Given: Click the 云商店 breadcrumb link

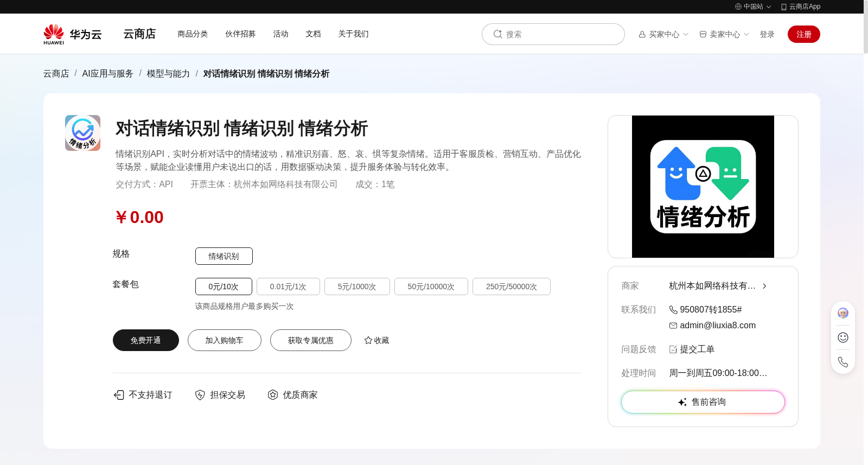Looking at the screenshot, I should [x=56, y=74].
